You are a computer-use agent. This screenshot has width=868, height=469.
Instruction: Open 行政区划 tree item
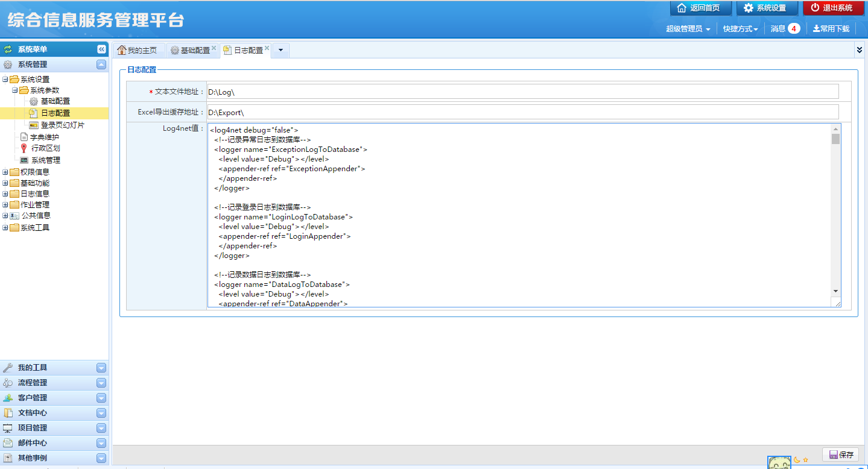coord(45,148)
